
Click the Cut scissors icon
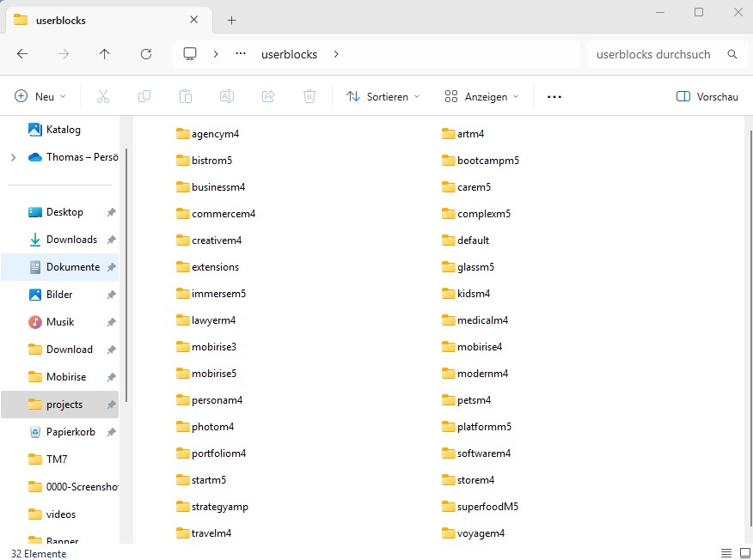[103, 97]
